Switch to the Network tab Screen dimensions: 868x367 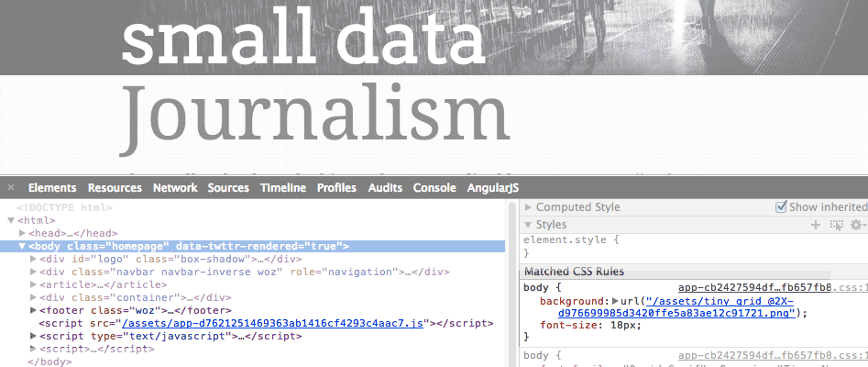point(175,188)
